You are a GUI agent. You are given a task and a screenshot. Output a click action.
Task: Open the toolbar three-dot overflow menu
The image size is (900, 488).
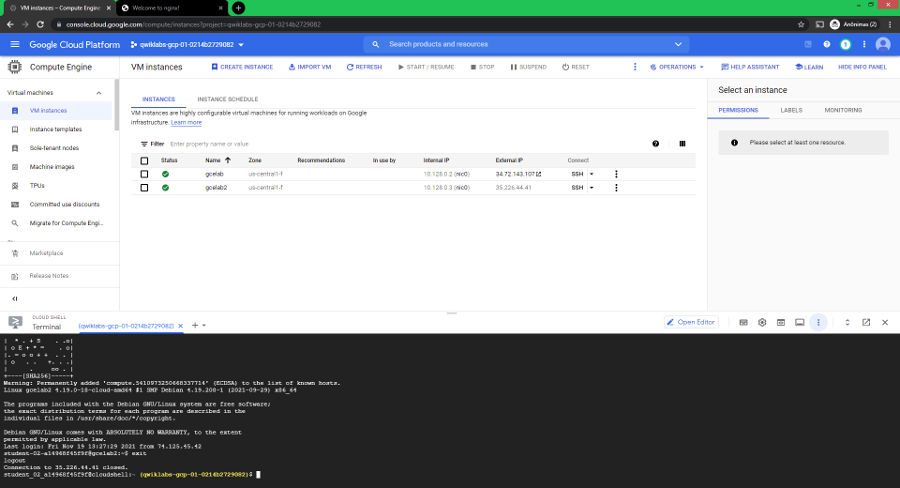coord(635,67)
